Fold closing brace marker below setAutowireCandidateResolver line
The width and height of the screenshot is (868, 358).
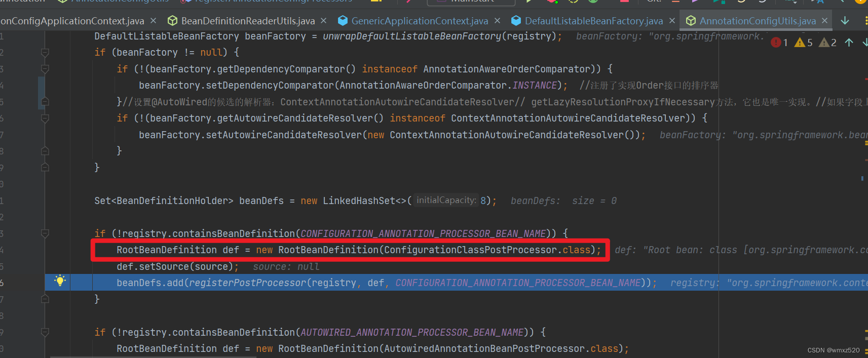point(45,151)
